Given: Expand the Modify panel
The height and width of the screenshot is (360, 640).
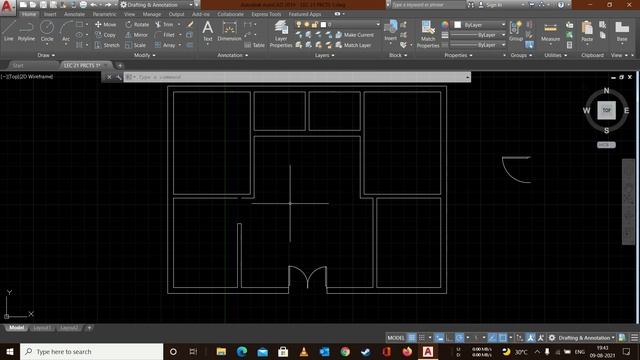Looking at the screenshot, I should tap(144, 55).
